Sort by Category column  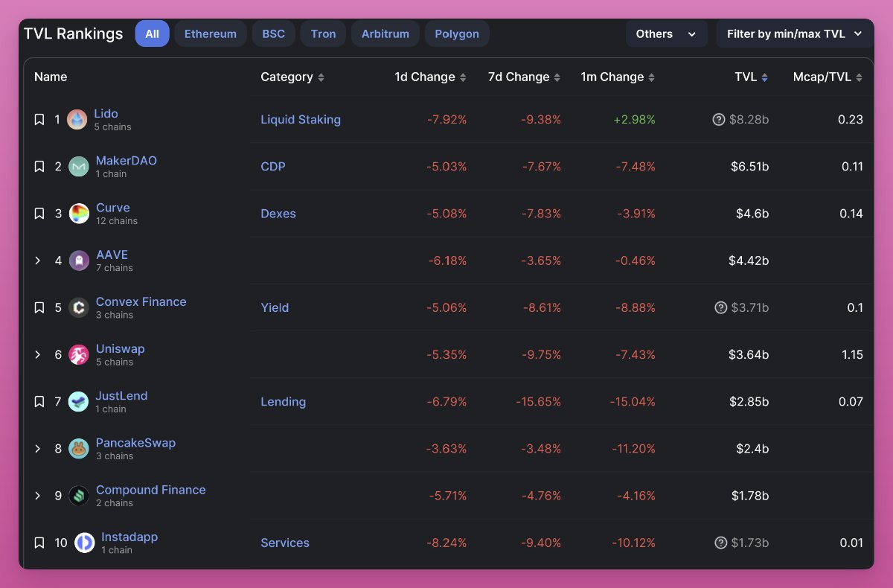[x=292, y=77]
